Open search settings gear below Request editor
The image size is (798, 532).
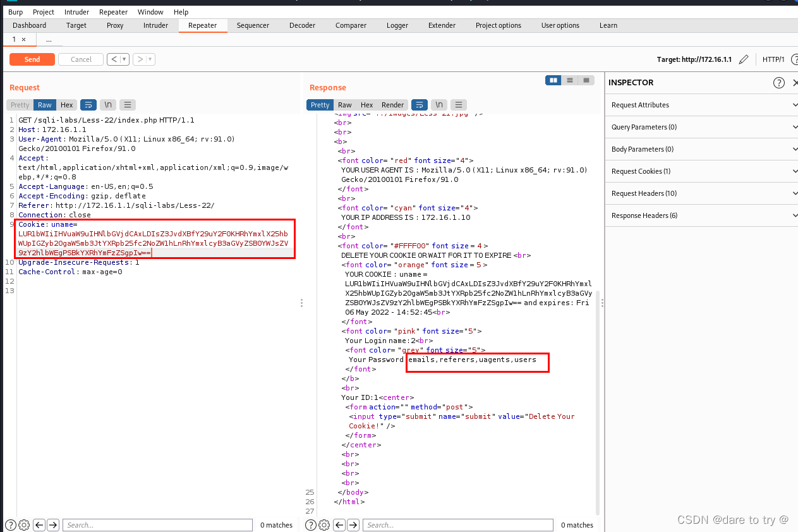pyautogui.click(x=24, y=524)
